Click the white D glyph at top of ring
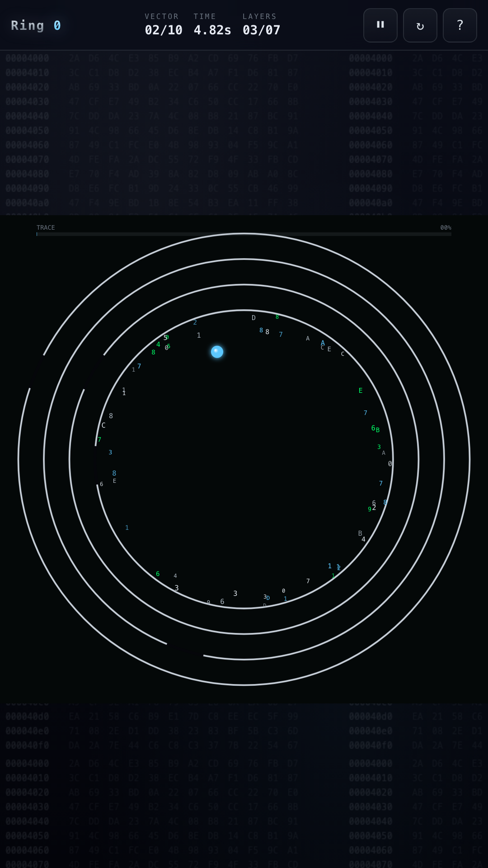Viewport: 488px width, 868px height. (x=253, y=318)
